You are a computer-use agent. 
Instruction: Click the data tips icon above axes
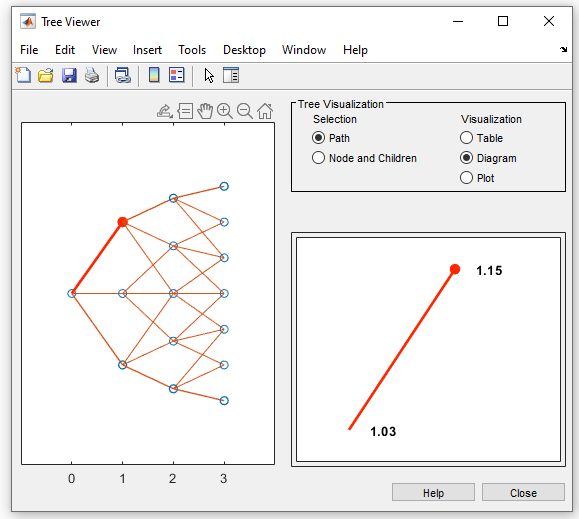[x=185, y=111]
